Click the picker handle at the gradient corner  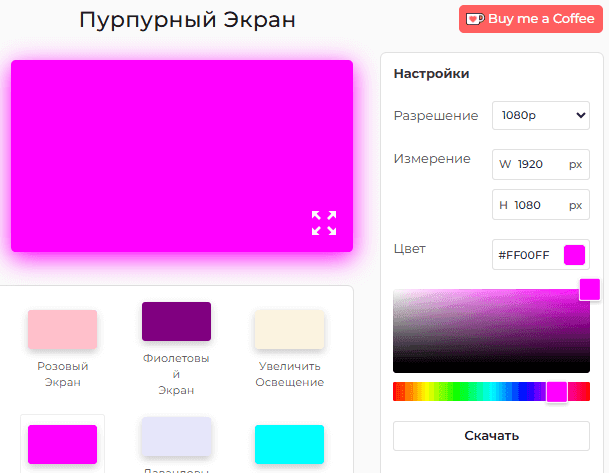pyautogui.click(x=590, y=290)
